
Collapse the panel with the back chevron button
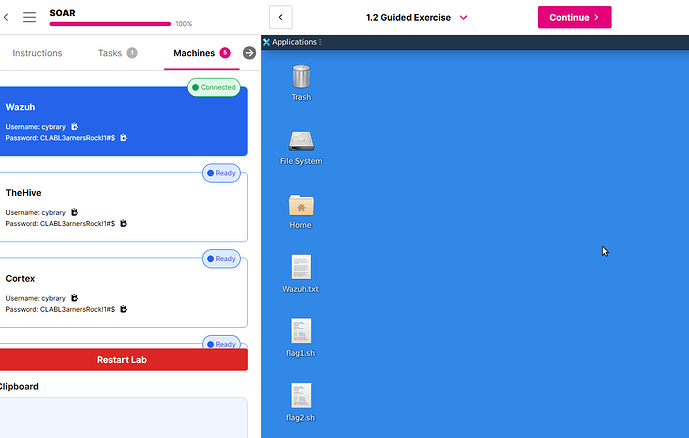point(281,17)
